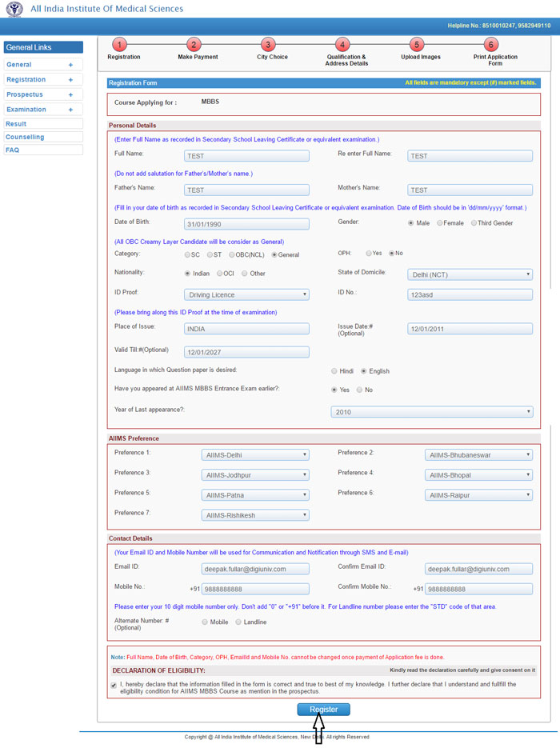Image resolution: width=560 pixels, height=748 pixels.
Task: Click the Mobile No. input field
Action: point(255,589)
